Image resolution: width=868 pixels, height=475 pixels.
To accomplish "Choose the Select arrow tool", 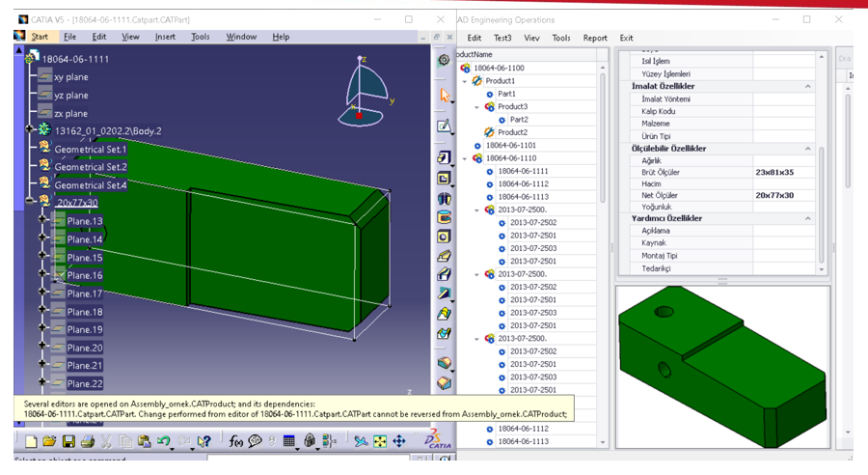I will 445,95.
